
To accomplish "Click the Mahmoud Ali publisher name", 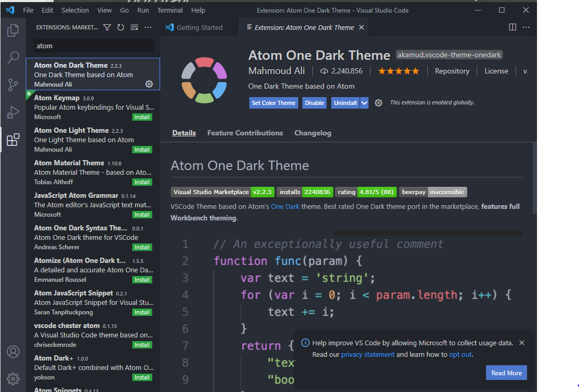I will (277, 71).
